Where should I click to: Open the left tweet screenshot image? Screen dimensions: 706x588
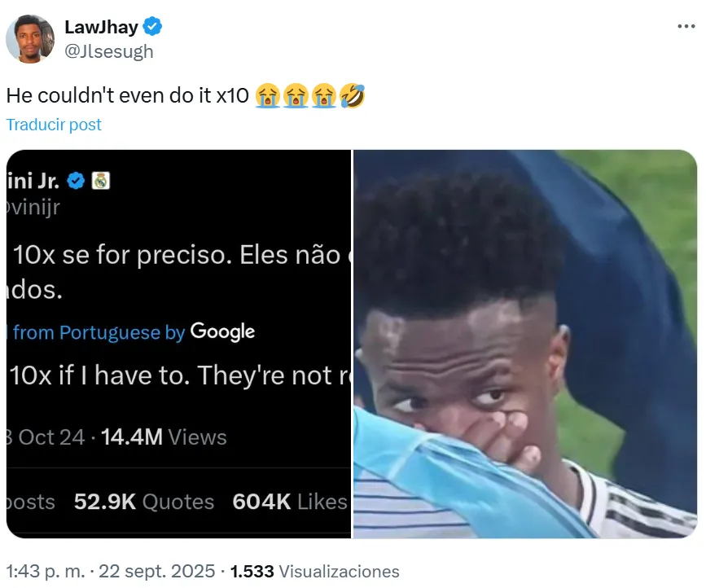(x=178, y=344)
